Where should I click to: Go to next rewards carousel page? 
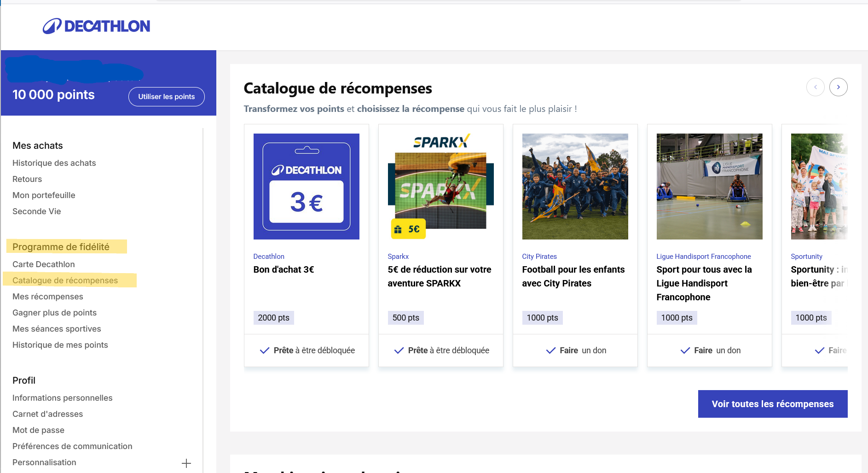838,87
